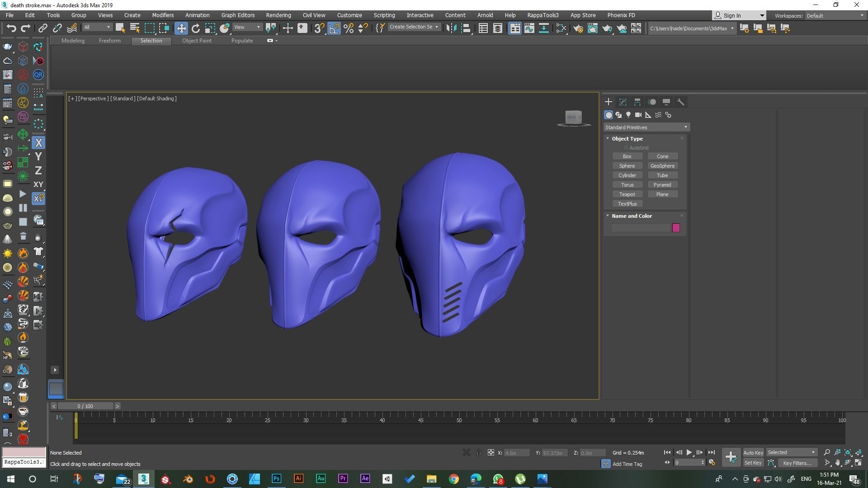Open Select by Name list icon
Viewport: 868px width, 488px height.
click(135, 28)
